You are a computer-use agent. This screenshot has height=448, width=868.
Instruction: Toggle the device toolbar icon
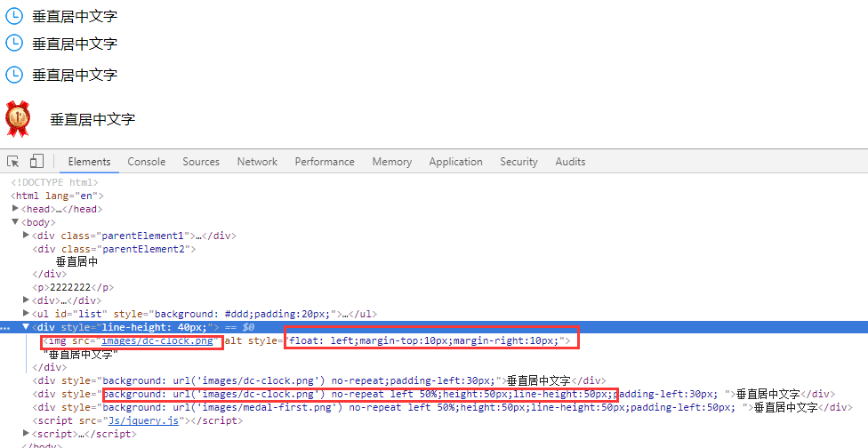pos(36,161)
